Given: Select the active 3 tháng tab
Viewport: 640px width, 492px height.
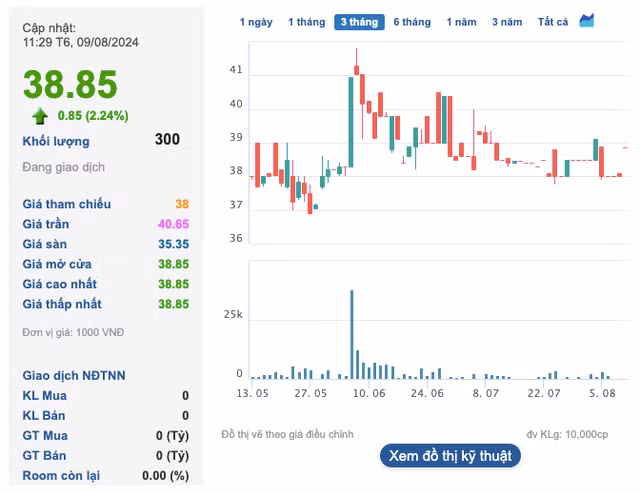Looking at the screenshot, I should 359,22.
